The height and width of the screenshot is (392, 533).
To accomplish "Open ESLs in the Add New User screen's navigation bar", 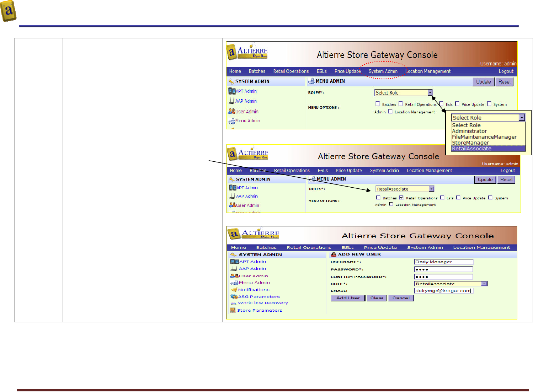I will [348, 247].
